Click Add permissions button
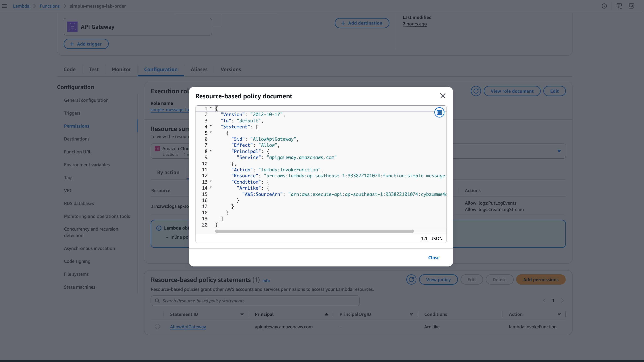 (541, 279)
